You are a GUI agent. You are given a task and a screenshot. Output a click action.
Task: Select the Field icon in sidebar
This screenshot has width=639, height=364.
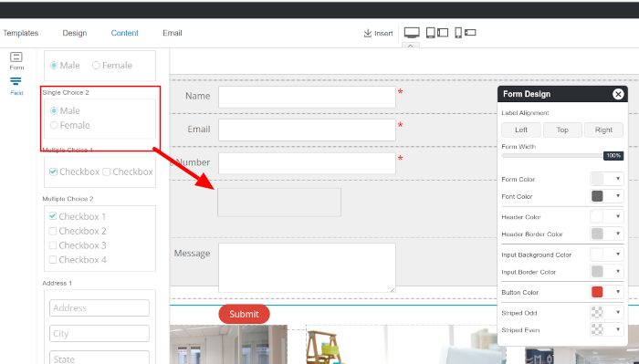click(x=16, y=81)
